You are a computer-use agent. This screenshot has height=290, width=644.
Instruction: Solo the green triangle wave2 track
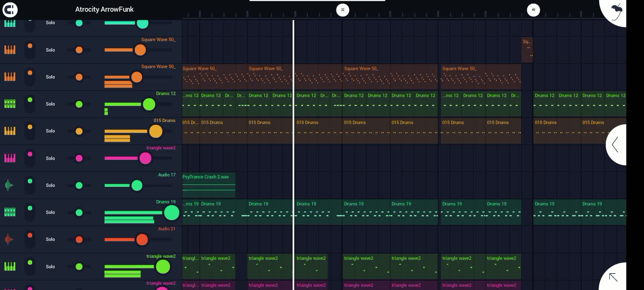pos(50,267)
